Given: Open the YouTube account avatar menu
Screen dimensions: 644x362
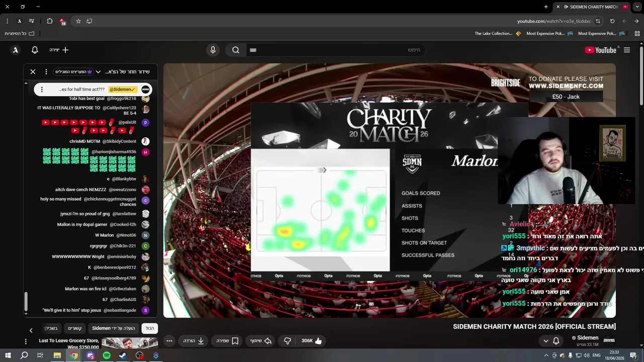Looking at the screenshot, I should point(16,50).
